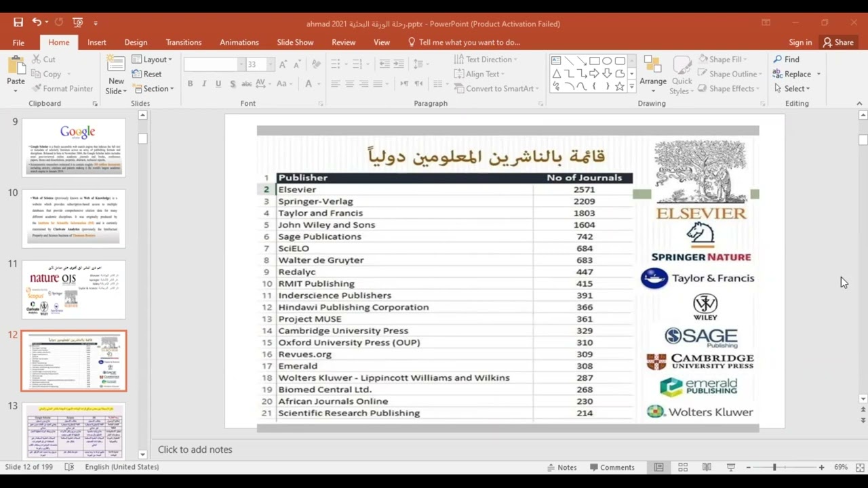
Task: Decrease the font size
Action: [x=298, y=64]
